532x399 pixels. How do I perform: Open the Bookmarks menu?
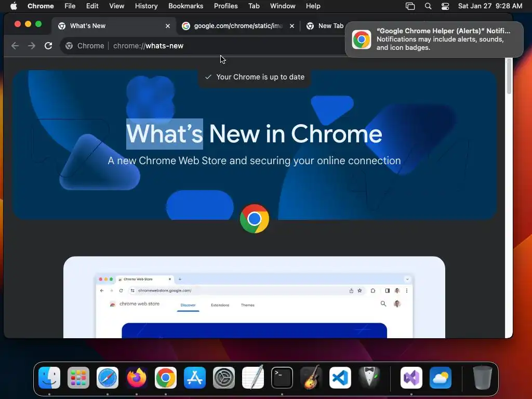point(185,6)
